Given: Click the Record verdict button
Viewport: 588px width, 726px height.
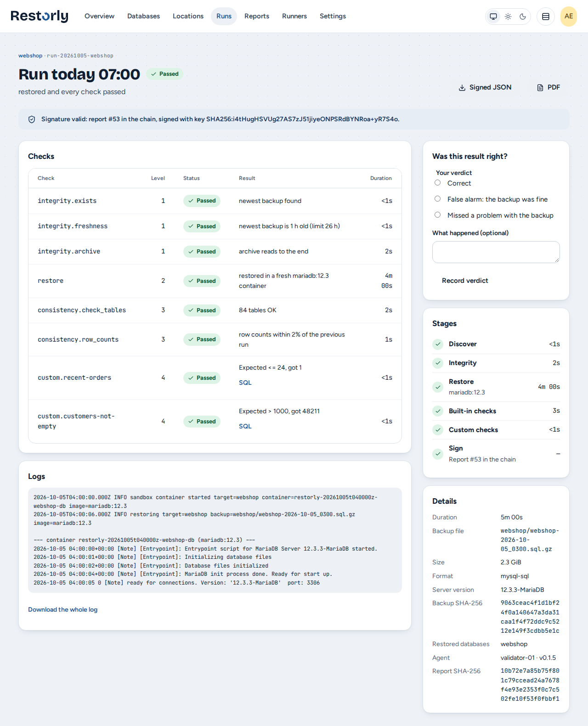Looking at the screenshot, I should click(x=465, y=281).
